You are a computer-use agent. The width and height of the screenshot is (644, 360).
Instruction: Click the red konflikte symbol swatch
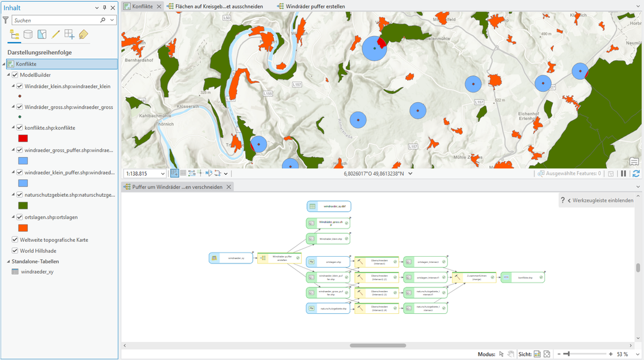pyautogui.click(x=23, y=138)
